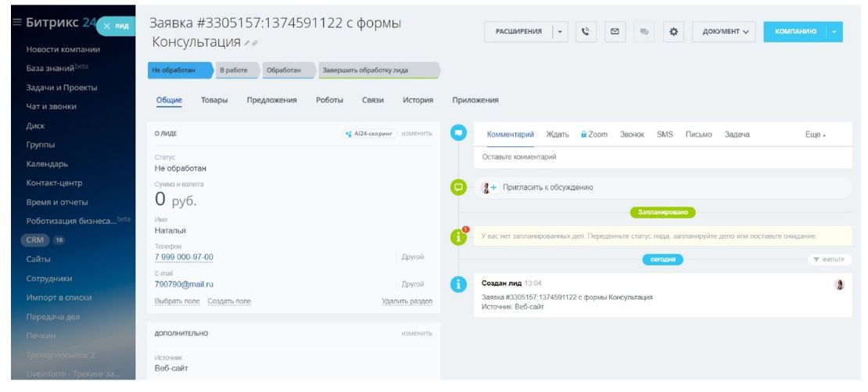The image size is (868, 392).
Task: Click phone number 7 999 000-97-00
Action: [x=184, y=257]
